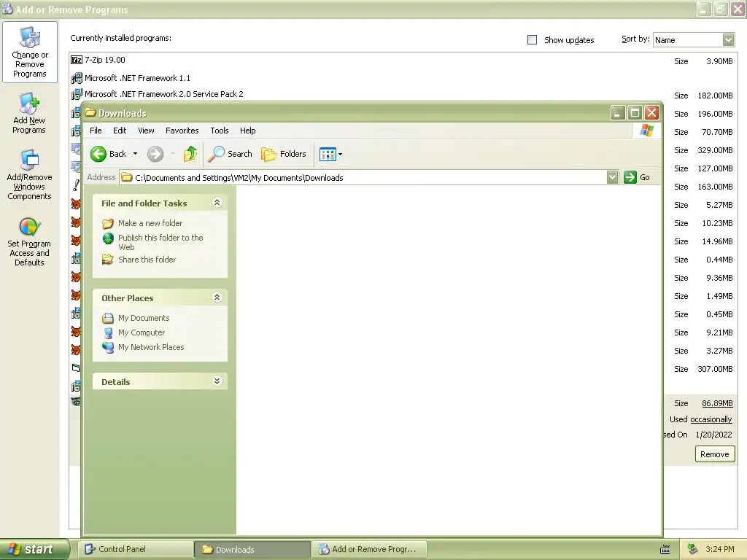747x560 pixels.
Task: Open the Edit menu
Action: [120, 131]
